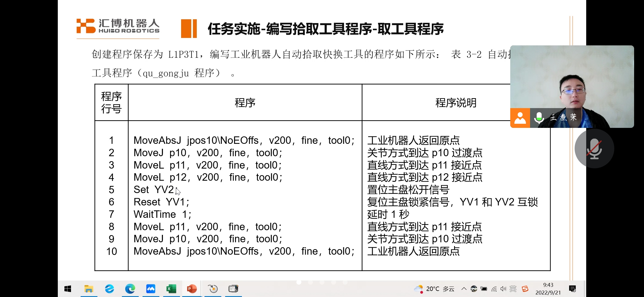The image size is (644, 297).
Task: Open the Wi-Fi network flyout
Action: pyautogui.click(x=494, y=289)
